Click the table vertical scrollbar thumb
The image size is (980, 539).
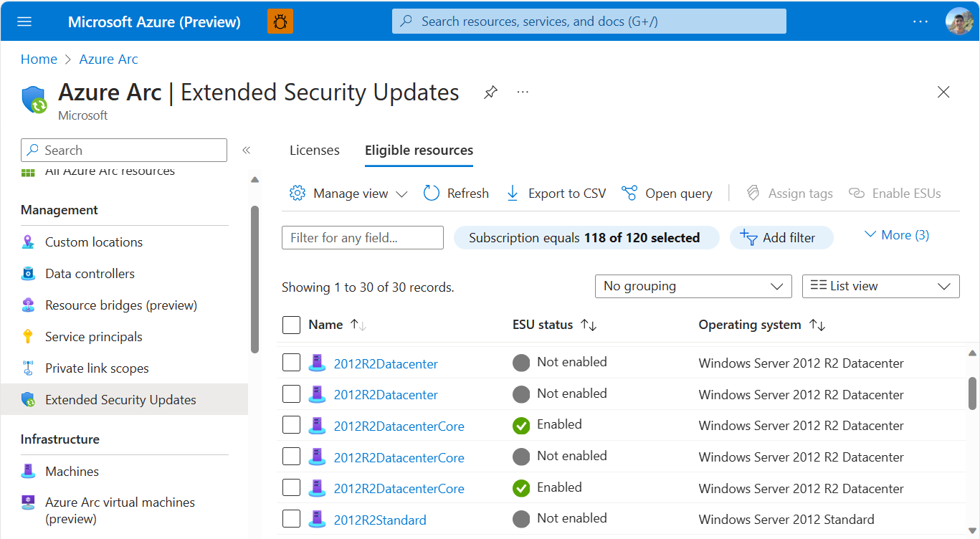tap(972, 393)
